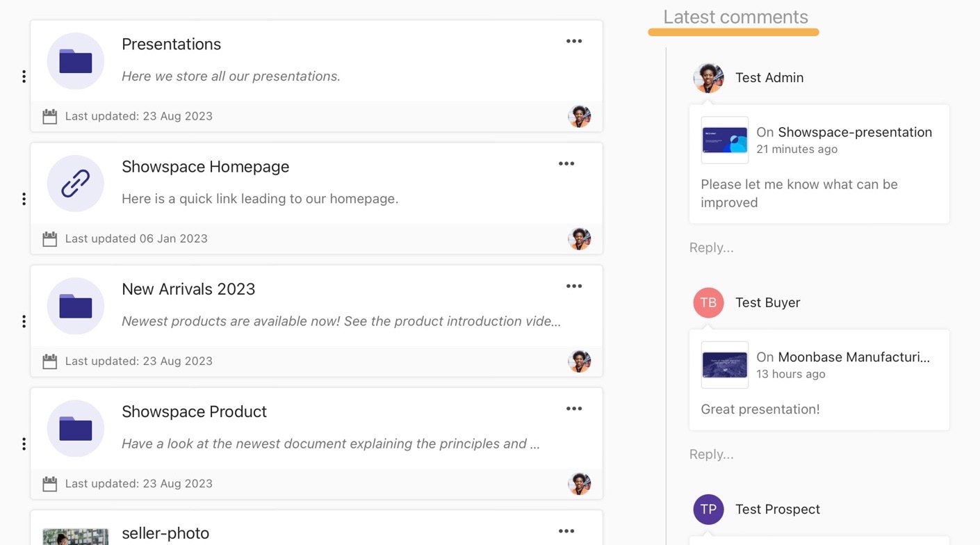This screenshot has width=980, height=545.
Task: Select the Latest comments tab heading
Action: pos(735,17)
